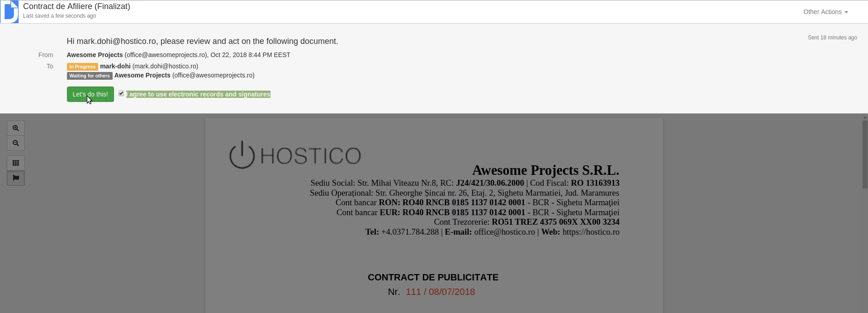The width and height of the screenshot is (868, 313).
Task: Click the https://hostico.ro web address
Action: click(x=591, y=232)
